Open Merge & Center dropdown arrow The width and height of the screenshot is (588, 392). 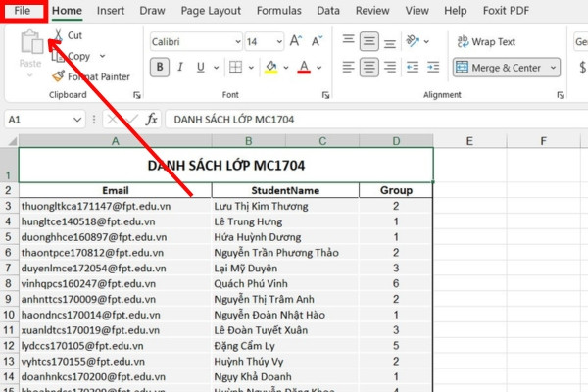[x=553, y=68]
